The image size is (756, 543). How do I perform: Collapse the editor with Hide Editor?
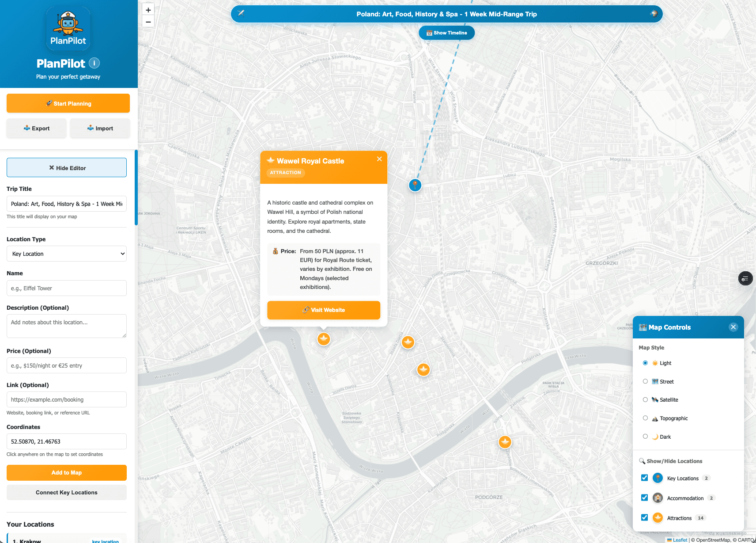click(x=67, y=168)
